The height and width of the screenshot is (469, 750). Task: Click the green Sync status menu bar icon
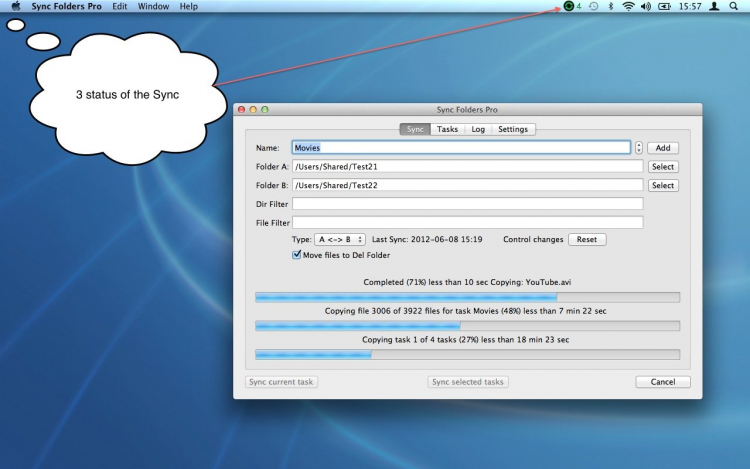click(x=569, y=6)
